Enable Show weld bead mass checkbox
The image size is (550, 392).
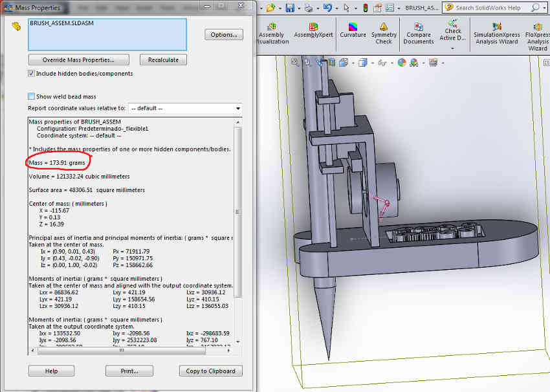[32, 96]
